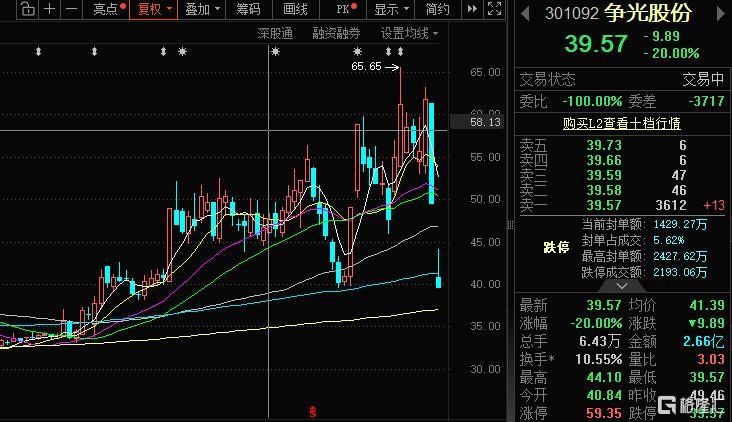Click the red S marker on time axis
This screenshot has width=732, height=422.
coord(313,412)
